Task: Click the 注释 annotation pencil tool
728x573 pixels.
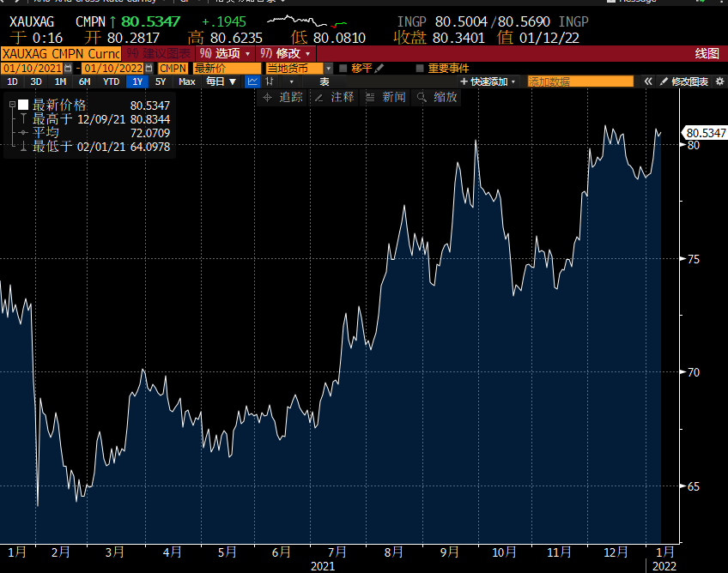Action: 334,98
